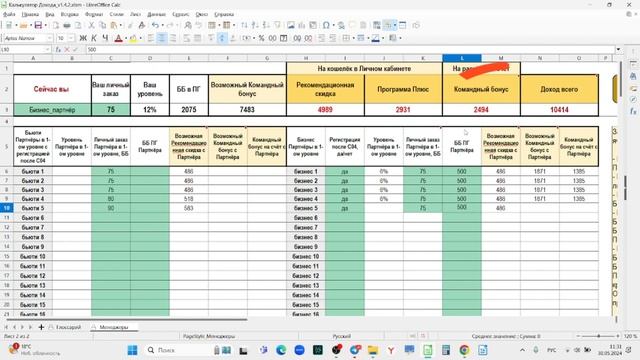
Task: Click the Open folder icon
Action: pos(23,25)
